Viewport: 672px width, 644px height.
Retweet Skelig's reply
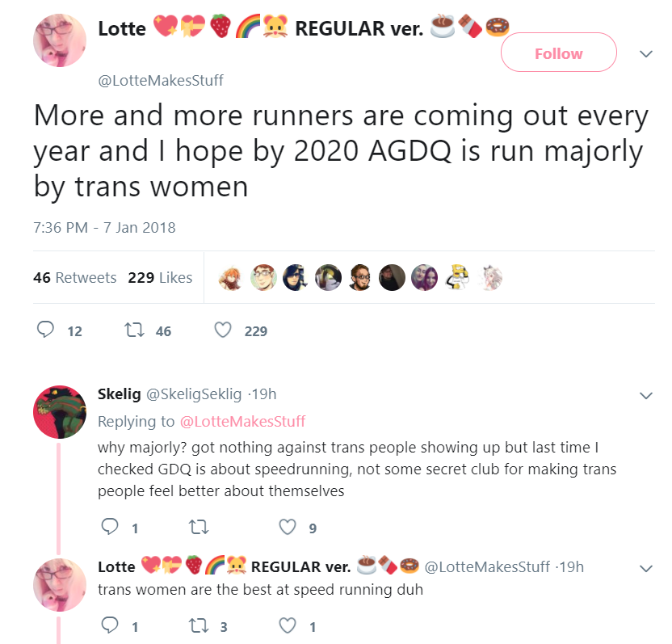[199, 528]
